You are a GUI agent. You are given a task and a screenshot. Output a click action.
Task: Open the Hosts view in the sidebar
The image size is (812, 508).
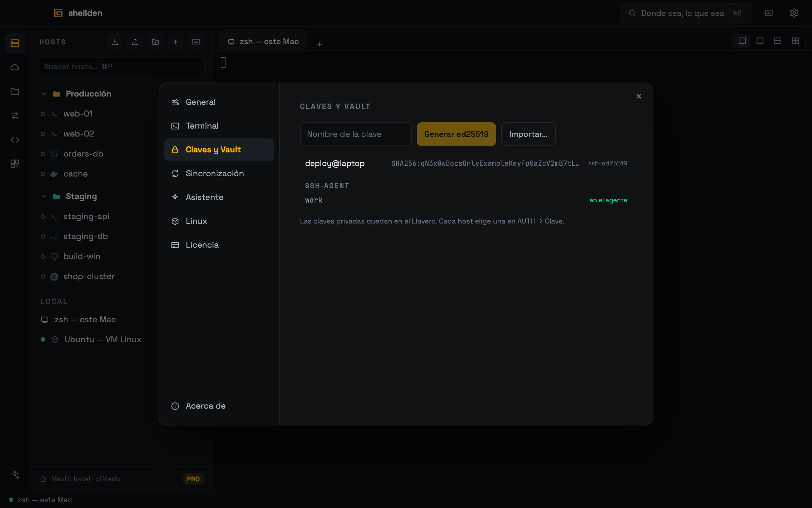(15, 43)
